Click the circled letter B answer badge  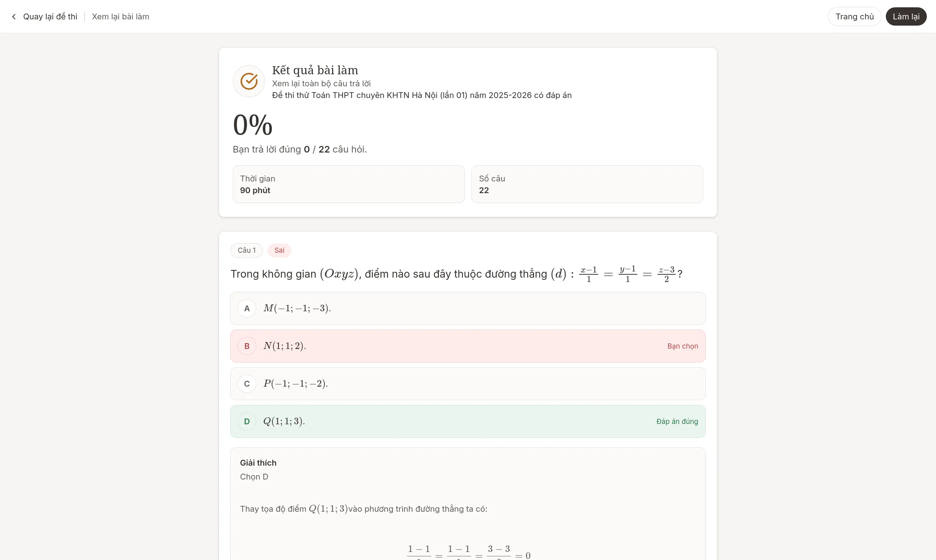tap(247, 346)
